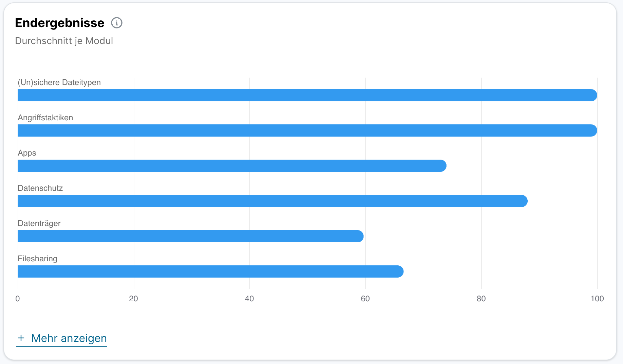This screenshot has width=623, height=364.
Task: Click the Datenschutz module label
Action: pyautogui.click(x=40, y=188)
